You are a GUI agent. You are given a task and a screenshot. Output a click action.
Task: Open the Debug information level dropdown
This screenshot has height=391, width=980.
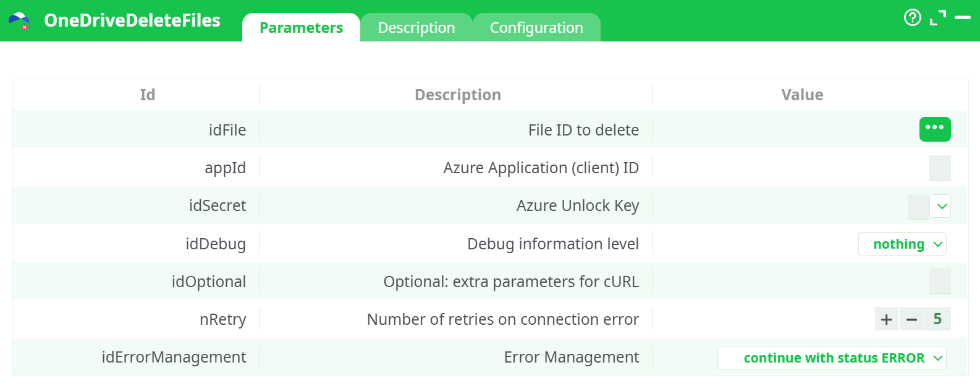902,243
